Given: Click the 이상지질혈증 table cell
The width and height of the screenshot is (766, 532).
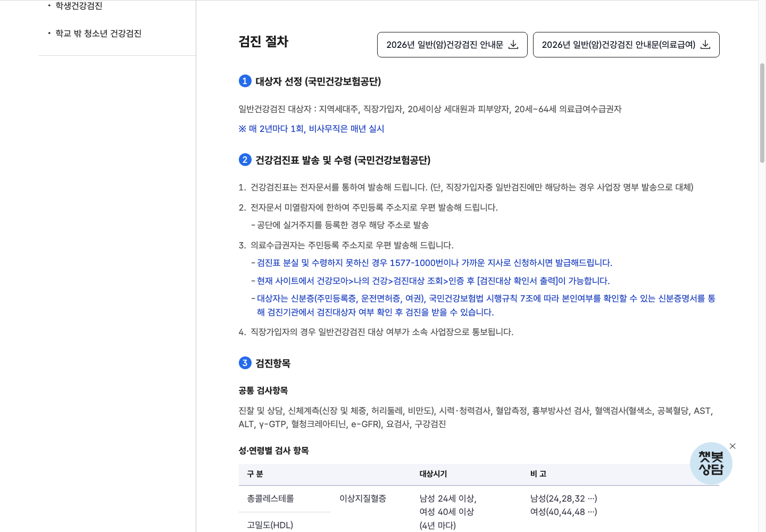Looking at the screenshot, I should coord(363,498).
